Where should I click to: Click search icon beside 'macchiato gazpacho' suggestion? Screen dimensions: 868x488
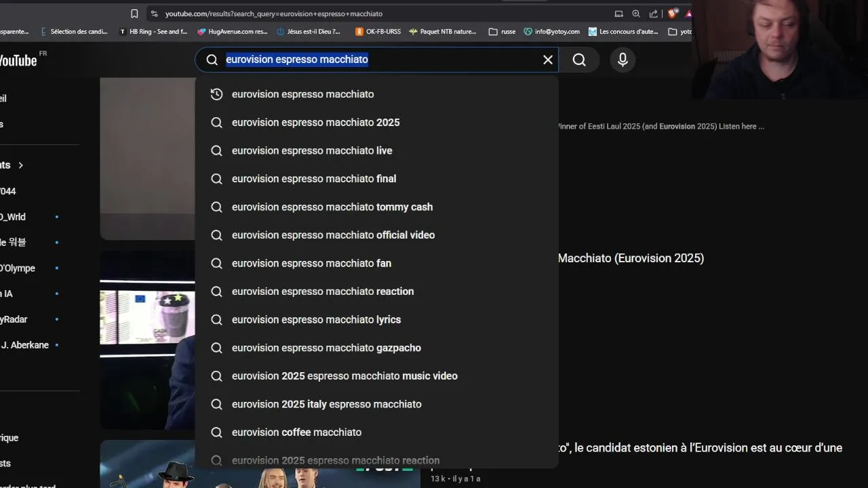pyautogui.click(x=216, y=348)
